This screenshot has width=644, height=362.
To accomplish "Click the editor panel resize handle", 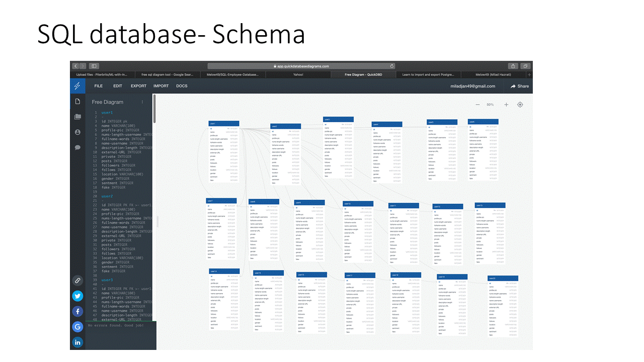I will (158, 221).
